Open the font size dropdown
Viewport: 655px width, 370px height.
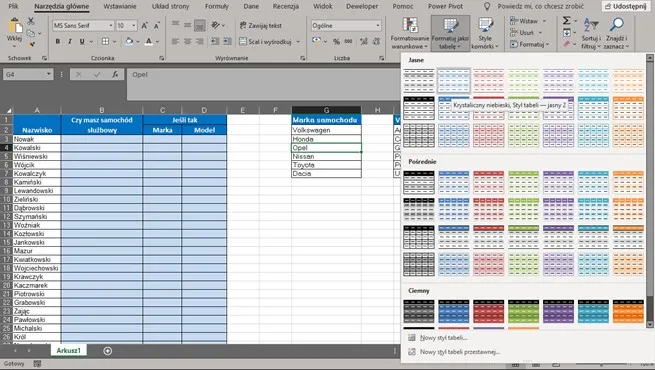134,25
